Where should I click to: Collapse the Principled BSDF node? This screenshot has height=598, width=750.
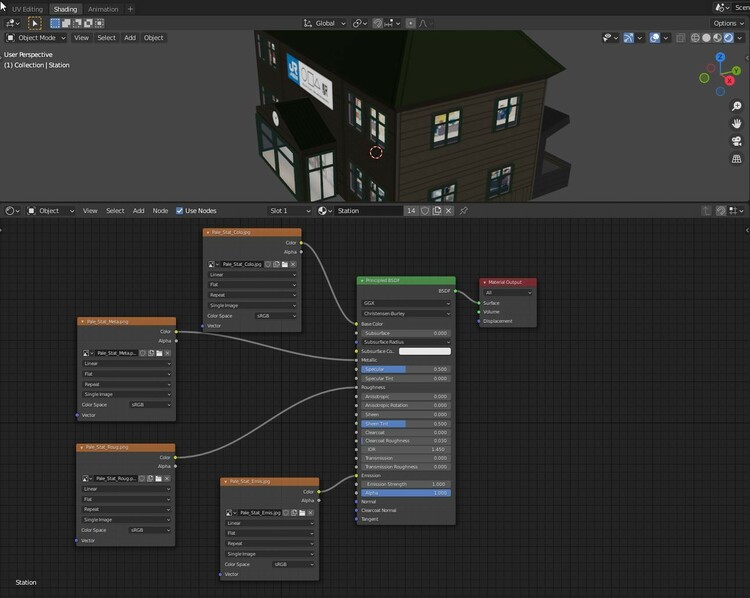pos(362,282)
